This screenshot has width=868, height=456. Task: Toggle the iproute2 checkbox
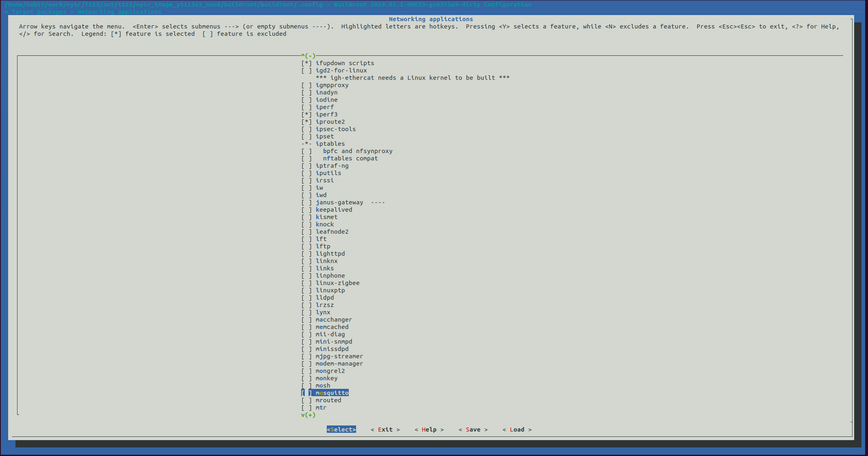[306, 122]
